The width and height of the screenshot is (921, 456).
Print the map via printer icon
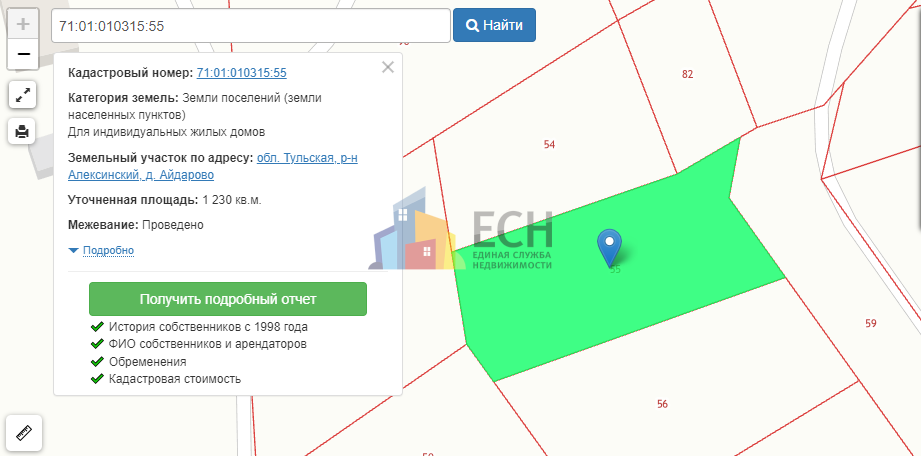tap(23, 131)
